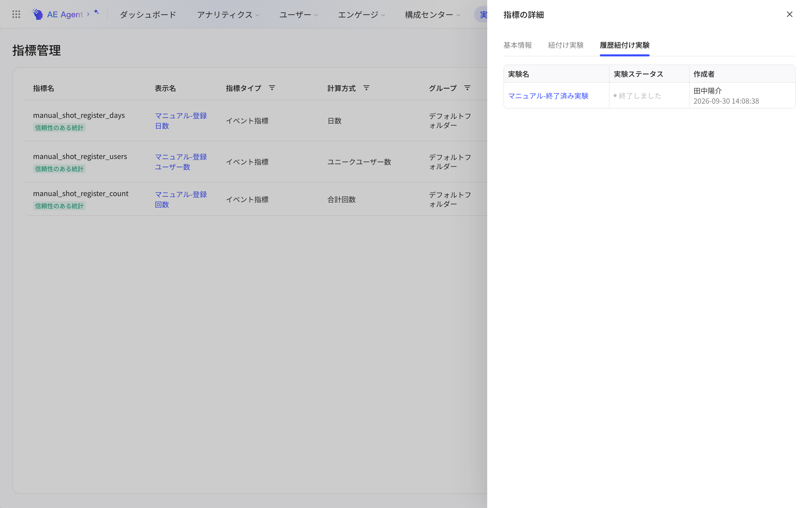Screen dimensions: 812x508
Task: Expand the アナリティクス menu
Action: tap(228, 15)
